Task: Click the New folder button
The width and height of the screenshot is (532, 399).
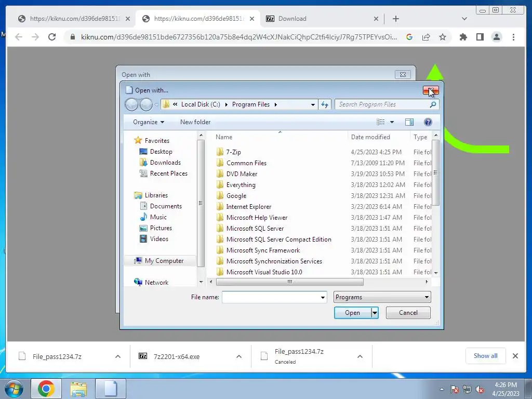Action: click(195, 122)
